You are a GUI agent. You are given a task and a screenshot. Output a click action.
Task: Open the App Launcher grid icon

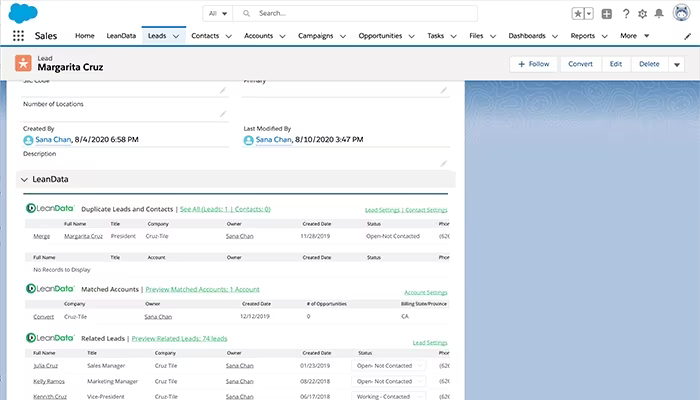18,36
